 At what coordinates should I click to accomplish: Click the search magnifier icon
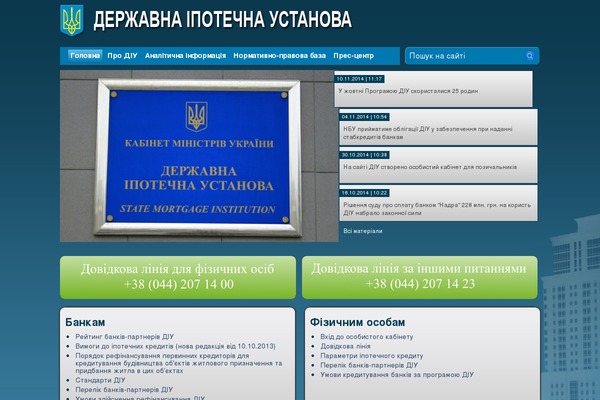pos(530,56)
